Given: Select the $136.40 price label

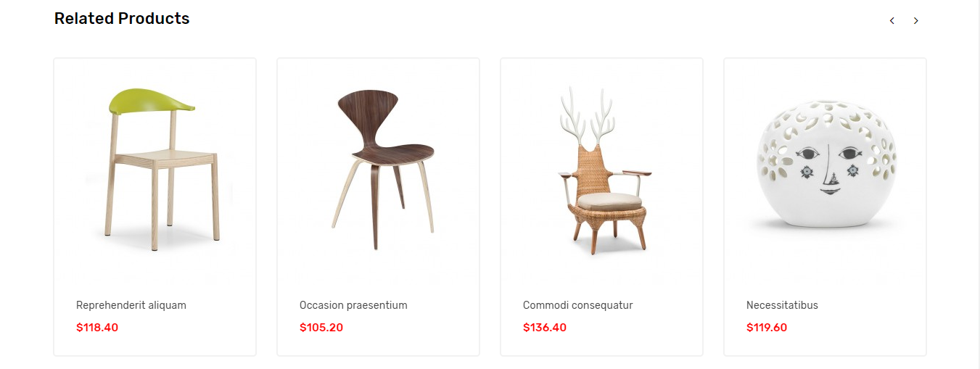Looking at the screenshot, I should [545, 328].
